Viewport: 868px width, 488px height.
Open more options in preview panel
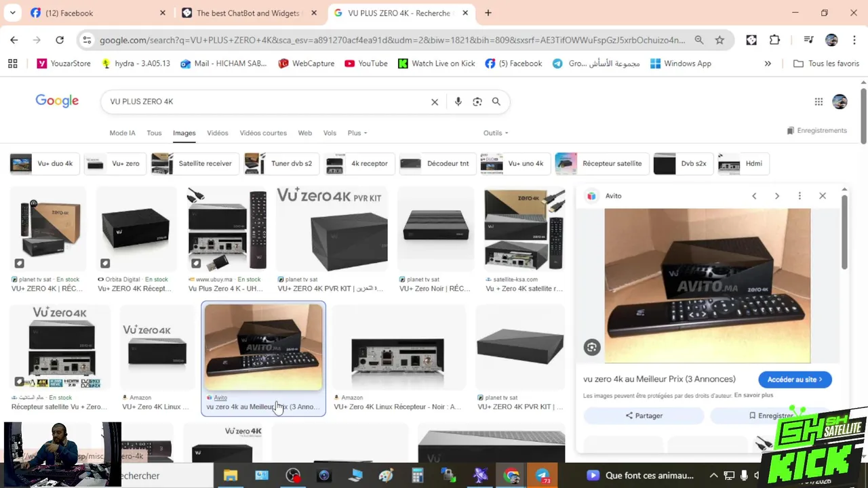pyautogui.click(x=800, y=196)
